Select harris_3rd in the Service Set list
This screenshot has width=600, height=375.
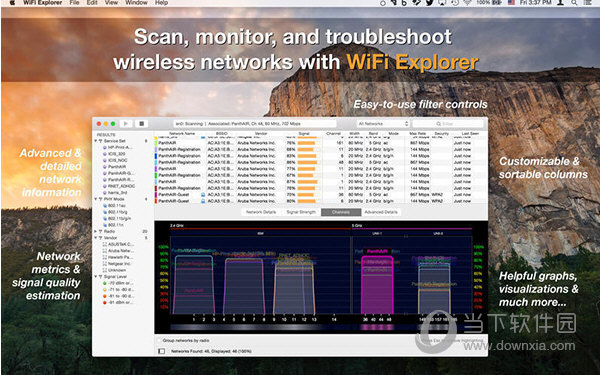click(117, 192)
